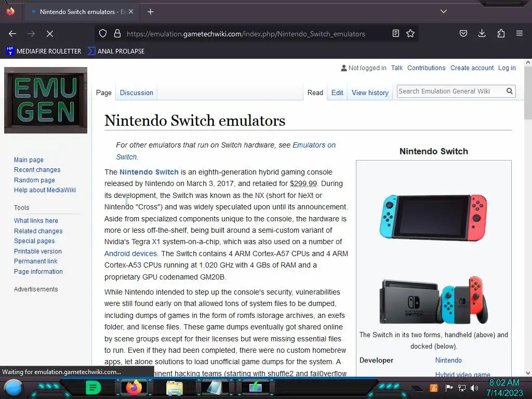Click the scrollbar down arrow
Image resolution: width=532 pixels, height=399 pixels.
[528, 373]
